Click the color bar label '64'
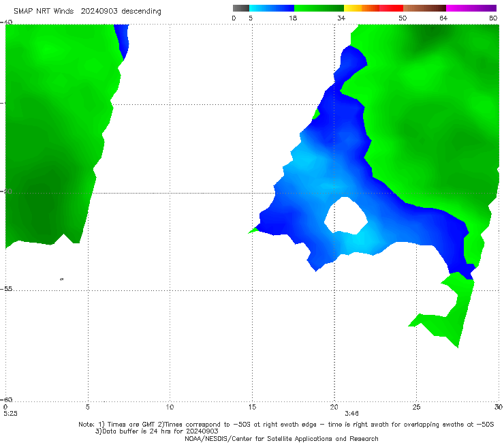Screen dimensions: 504x443 [x=443, y=18]
